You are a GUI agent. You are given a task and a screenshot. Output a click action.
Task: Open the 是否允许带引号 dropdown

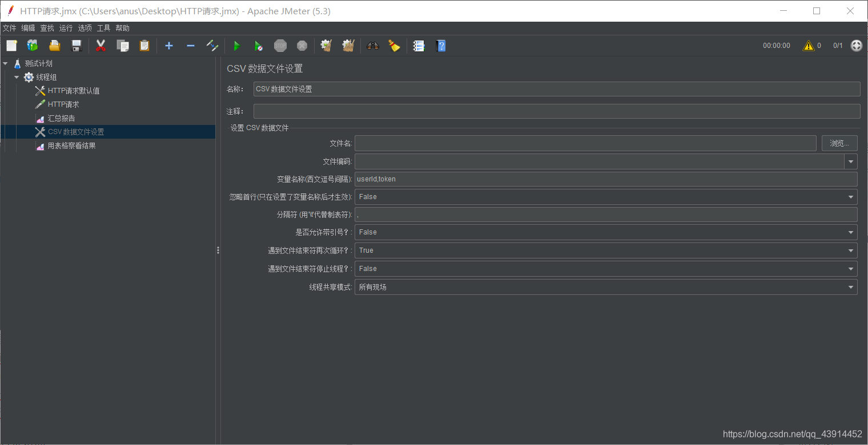(606, 232)
